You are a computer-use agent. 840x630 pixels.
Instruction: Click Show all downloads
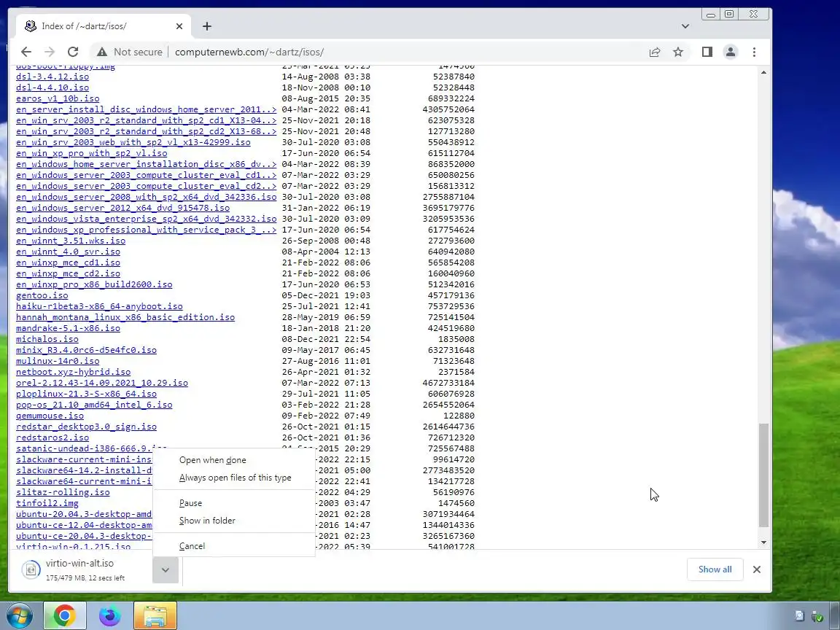pos(715,569)
